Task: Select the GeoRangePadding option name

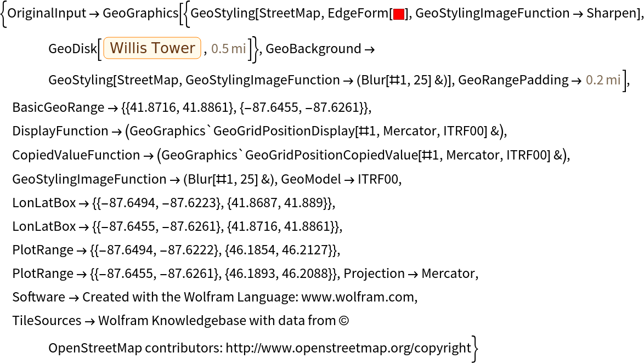Action: [x=513, y=80]
